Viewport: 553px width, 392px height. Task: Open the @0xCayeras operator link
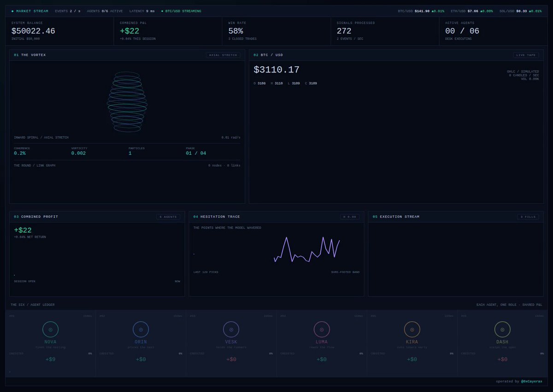pos(531,381)
